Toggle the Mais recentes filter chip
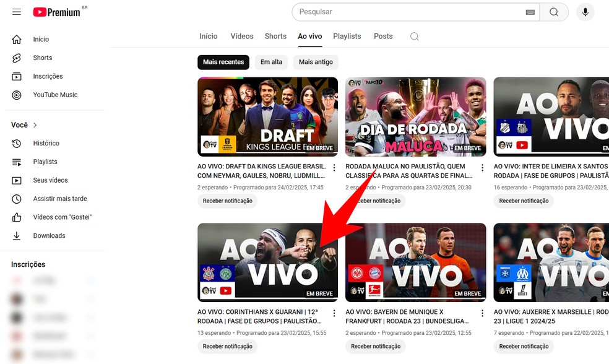 click(x=223, y=62)
